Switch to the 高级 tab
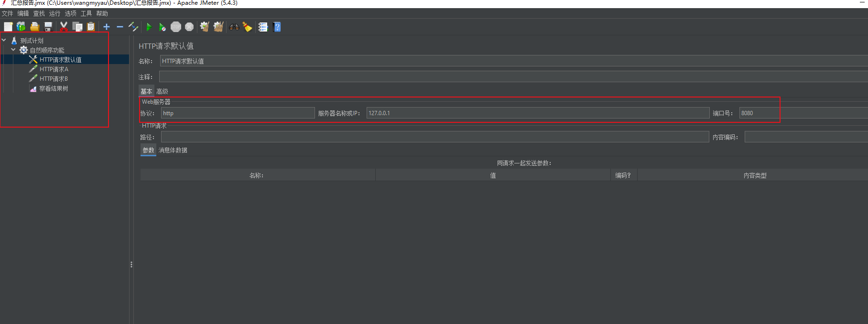The height and width of the screenshot is (324, 868). (x=162, y=91)
